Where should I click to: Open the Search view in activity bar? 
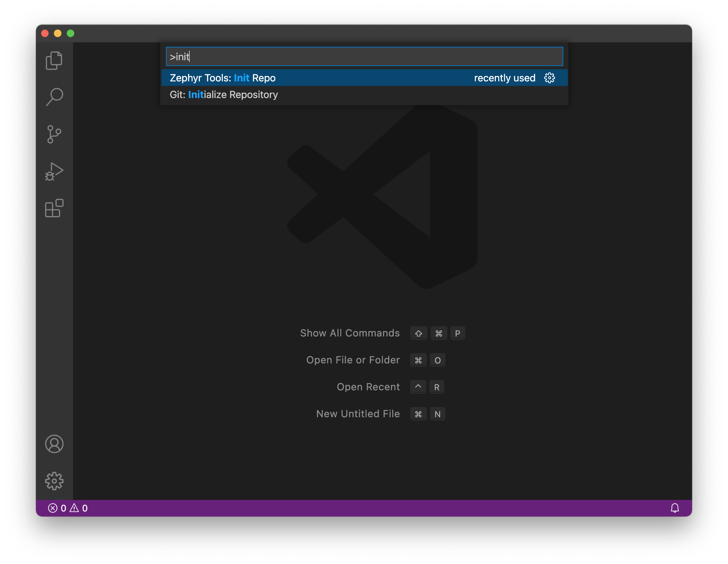coord(54,97)
